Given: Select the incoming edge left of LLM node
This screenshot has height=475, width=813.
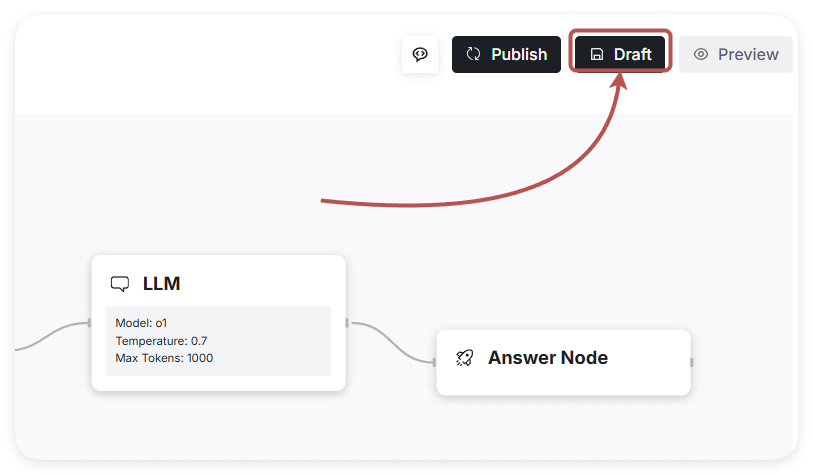Looking at the screenshot, I should coord(50,336).
